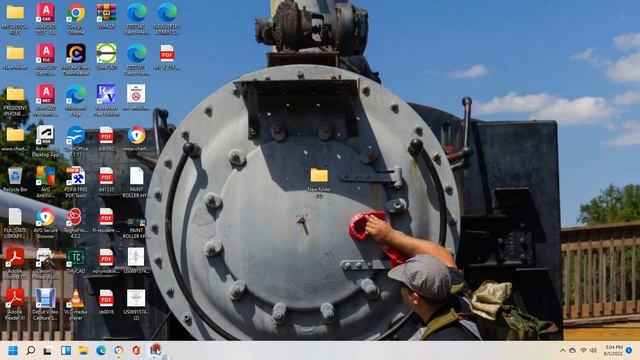Open PDFill FREE PDF Tools shortcut
Viewport: 640px width, 360px height.
[76, 182]
